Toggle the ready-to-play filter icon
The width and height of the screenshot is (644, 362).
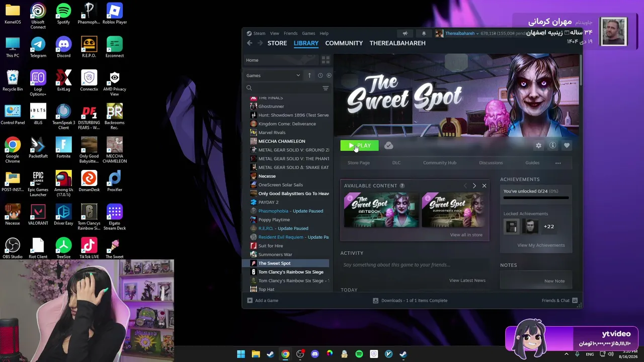point(329,76)
